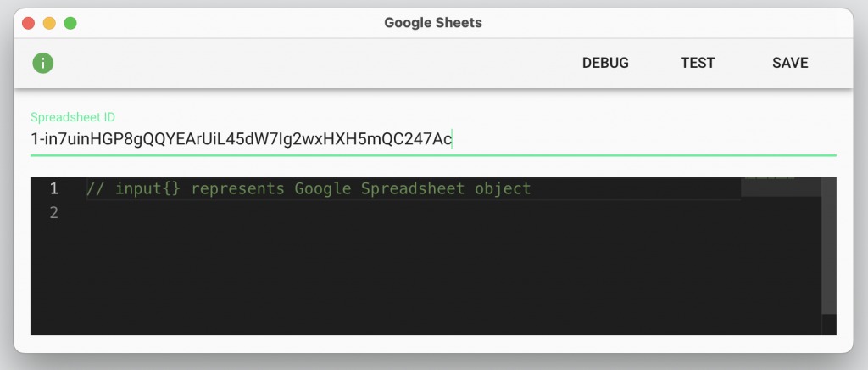Select line number 2 in gutter
The image size is (868, 370).
[53, 212]
